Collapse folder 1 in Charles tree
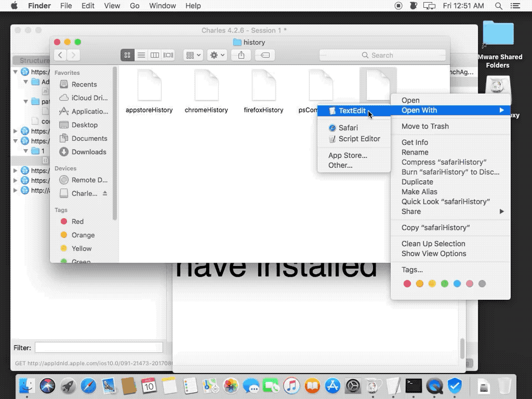 (x=25, y=151)
